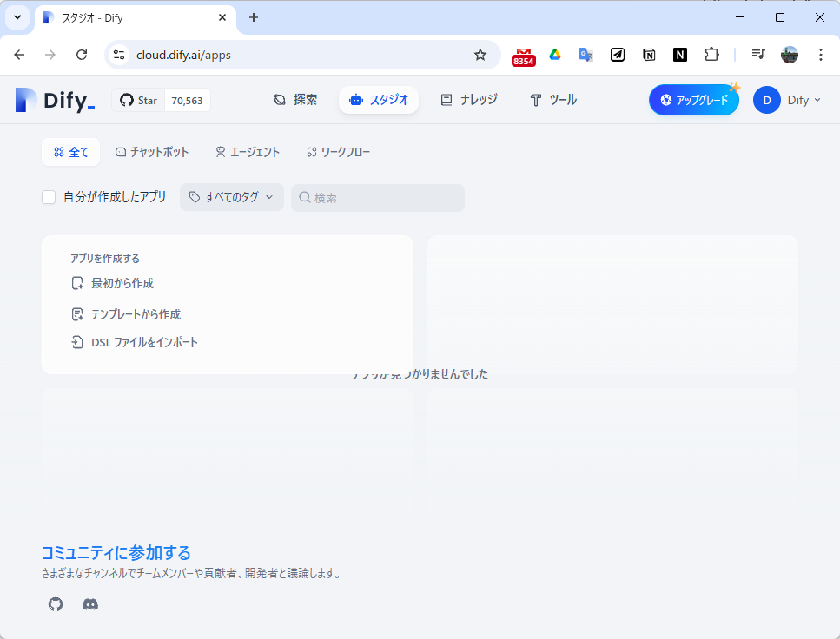Click the tag icon in すべてのタグ filter

tap(195, 197)
